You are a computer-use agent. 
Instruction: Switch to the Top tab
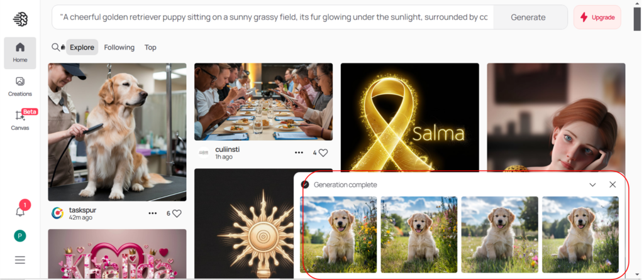pos(150,47)
